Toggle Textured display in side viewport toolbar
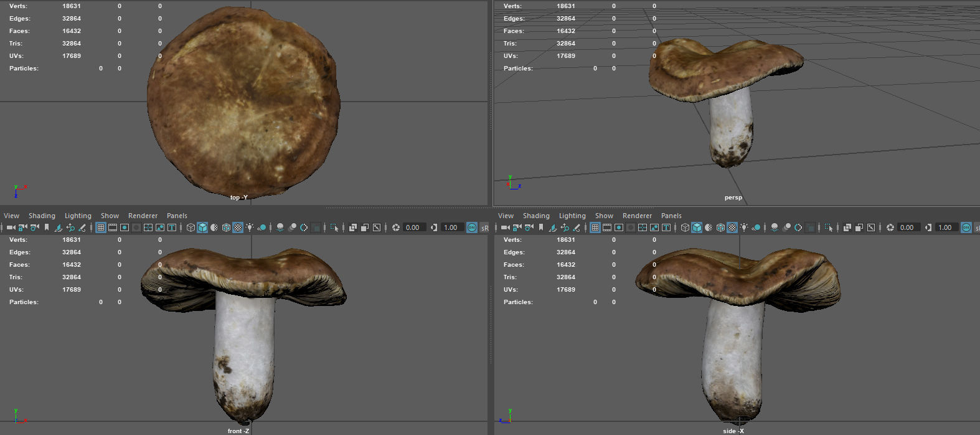This screenshot has width=980, height=435. [733, 227]
